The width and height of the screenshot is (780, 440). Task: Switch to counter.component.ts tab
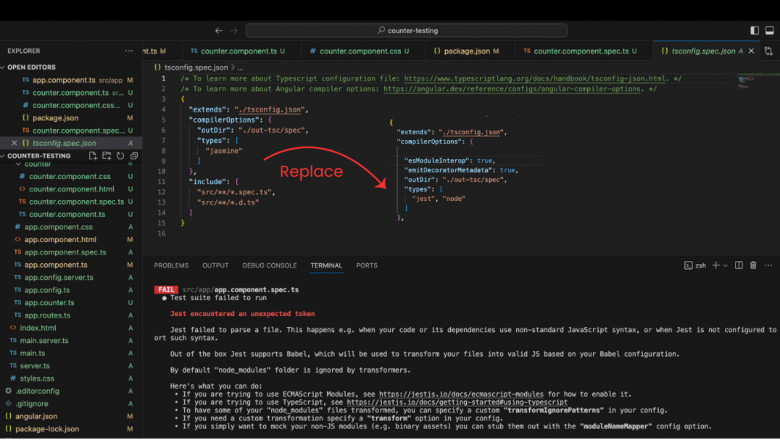(x=238, y=51)
